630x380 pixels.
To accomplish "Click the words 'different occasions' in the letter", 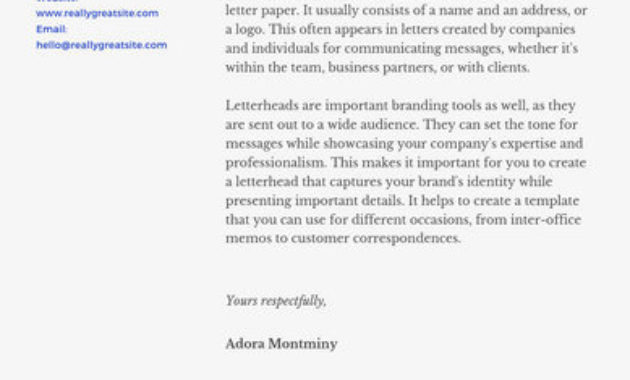I will pyautogui.click(x=410, y=220).
